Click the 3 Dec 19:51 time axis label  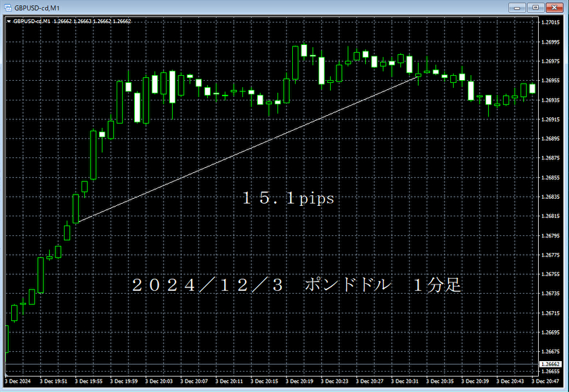coord(53,381)
